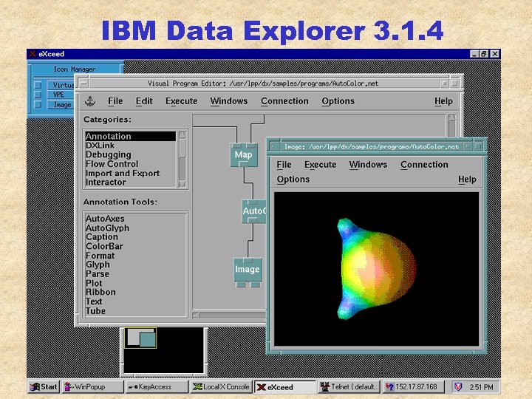The width and height of the screenshot is (532, 399).
Task: Open the File menu in Visual Program Editor
Action: (x=115, y=101)
